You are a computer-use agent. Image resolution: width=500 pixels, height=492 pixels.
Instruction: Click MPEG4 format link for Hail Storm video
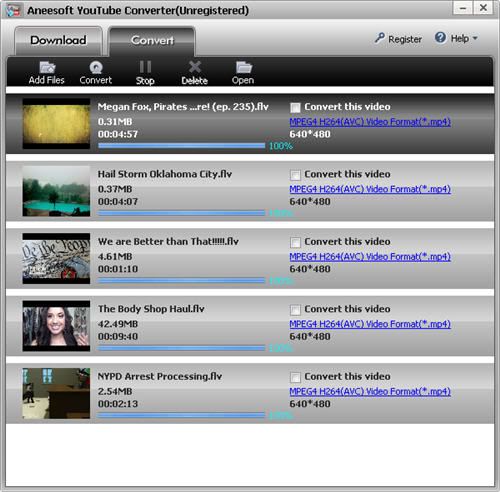(x=370, y=189)
